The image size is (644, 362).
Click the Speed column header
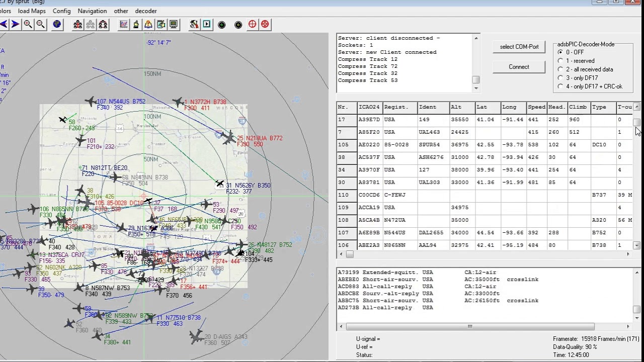(x=536, y=107)
